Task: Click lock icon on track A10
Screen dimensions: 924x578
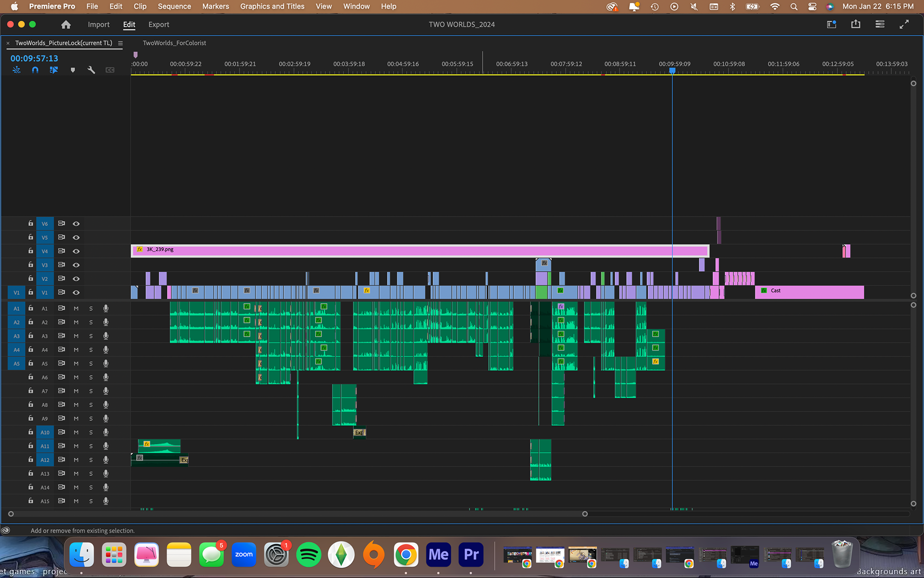Action: [x=30, y=432]
